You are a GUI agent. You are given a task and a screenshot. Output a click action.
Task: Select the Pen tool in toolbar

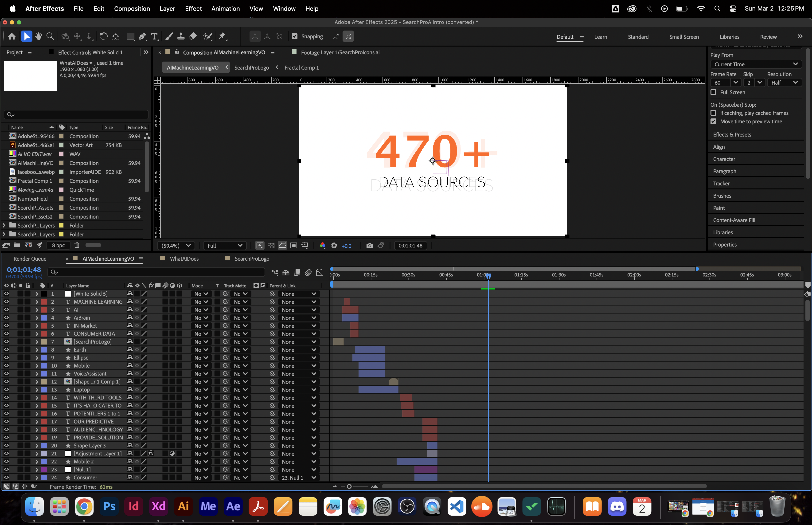(x=142, y=36)
